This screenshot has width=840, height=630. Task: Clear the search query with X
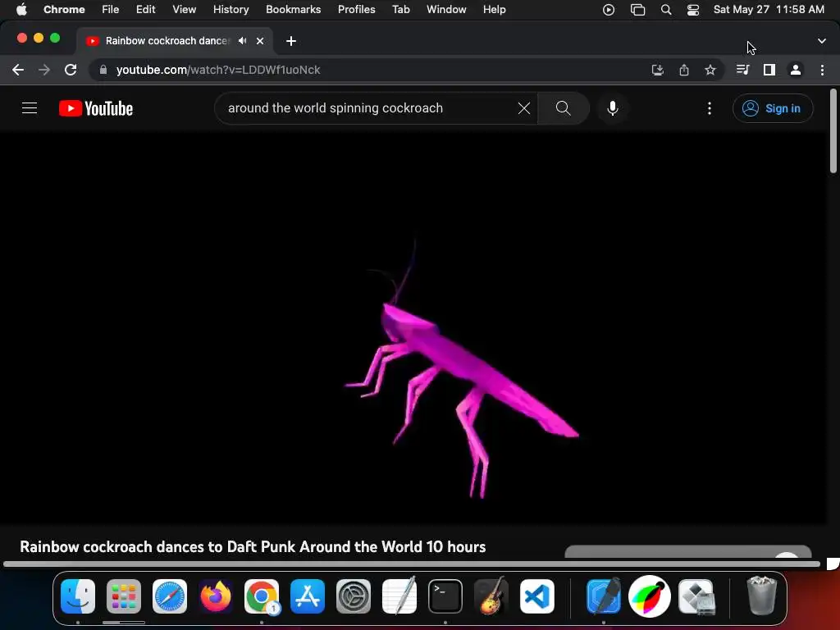524,108
